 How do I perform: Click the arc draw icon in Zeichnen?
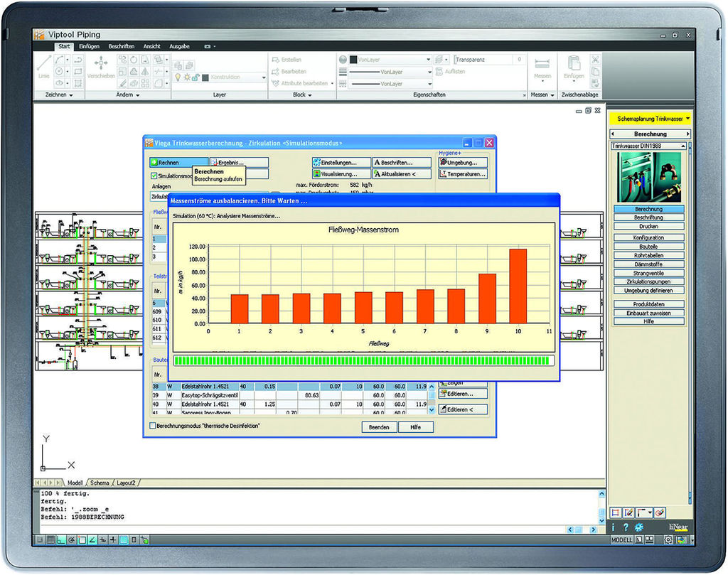click(59, 60)
